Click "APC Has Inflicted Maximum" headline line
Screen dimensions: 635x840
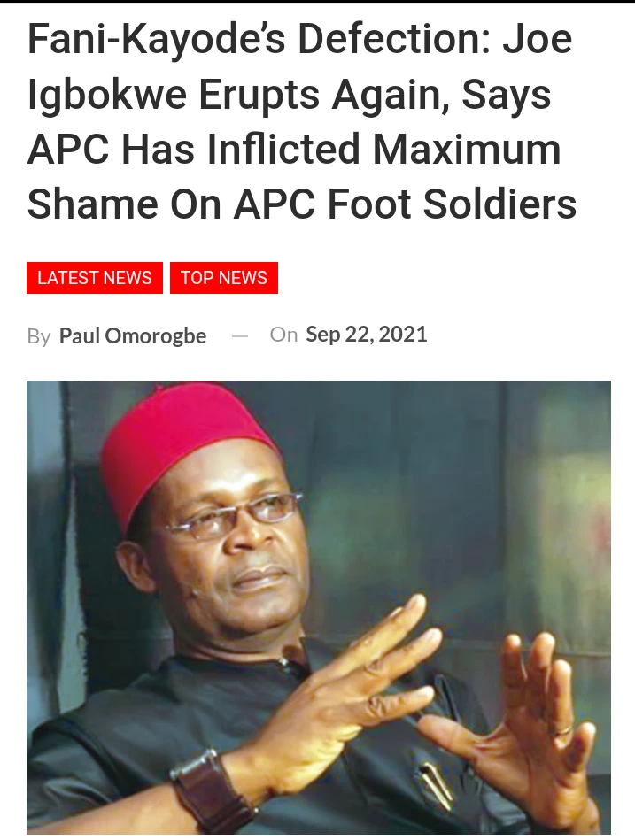(x=294, y=149)
